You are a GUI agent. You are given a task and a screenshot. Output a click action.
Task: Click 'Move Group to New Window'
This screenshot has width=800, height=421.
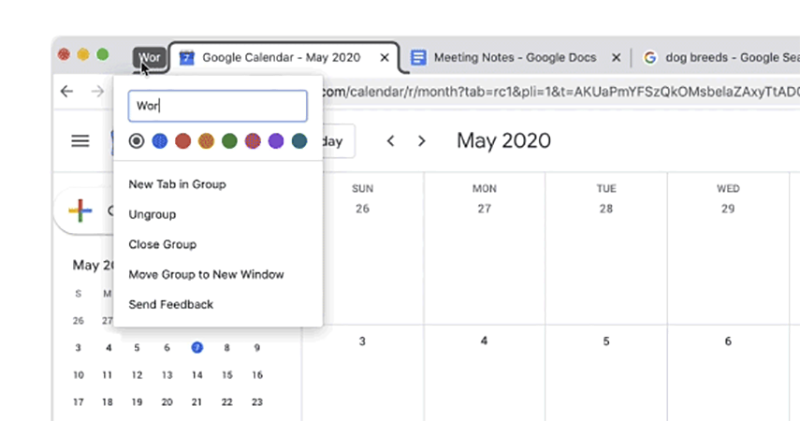[206, 274]
